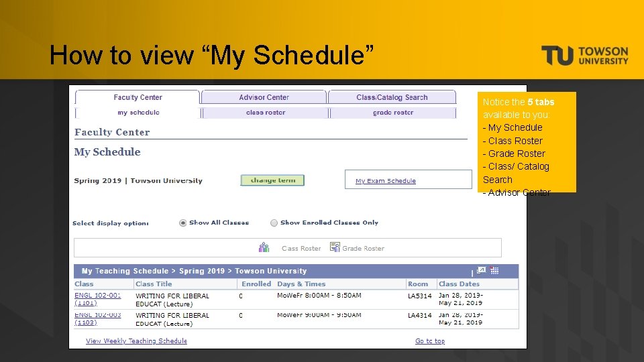Screen dimensions: 644x362
Task: Click the Grade Roster icon
Action: click(335, 247)
